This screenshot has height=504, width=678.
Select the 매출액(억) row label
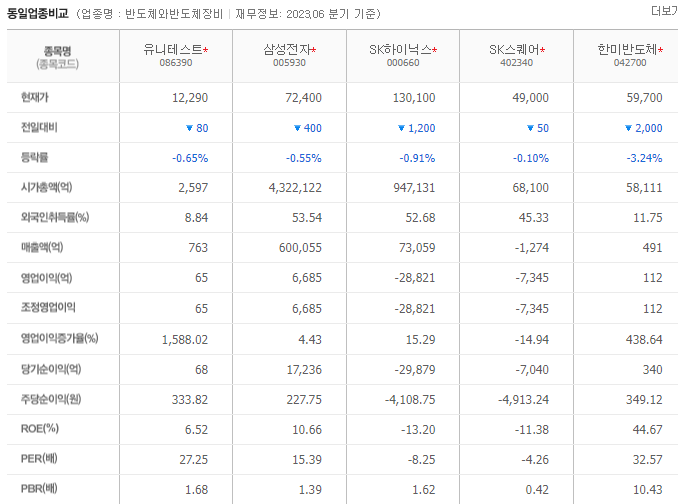tap(42, 247)
